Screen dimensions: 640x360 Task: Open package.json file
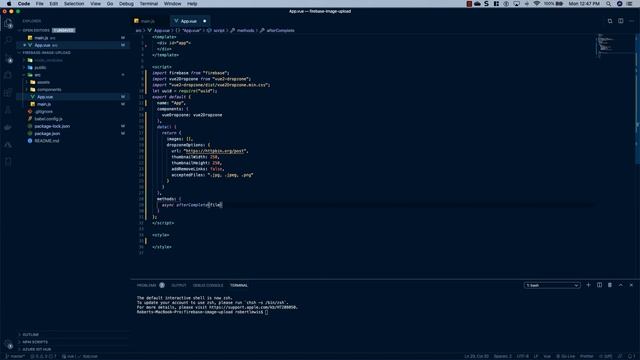coord(73,133)
